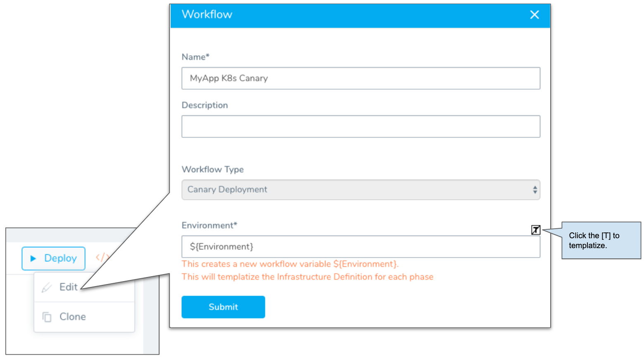Submit the workflow form
The width and height of the screenshot is (644, 360).
click(x=223, y=307)
